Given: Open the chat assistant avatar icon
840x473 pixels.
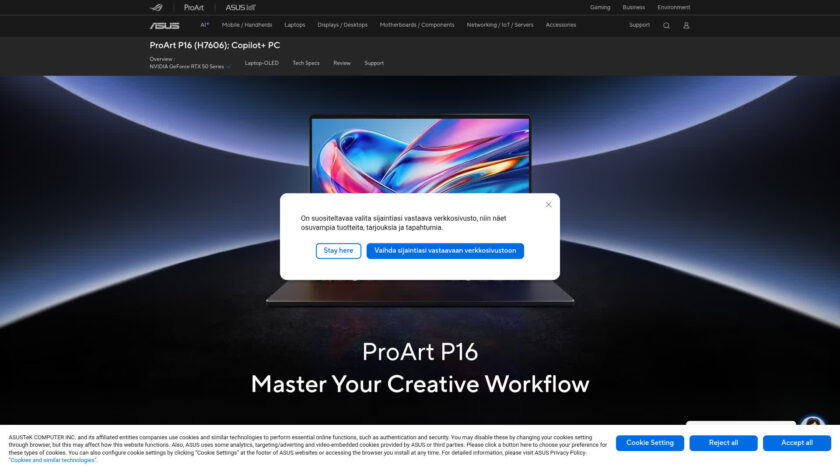Looking at the screenshot, I should [813, 427].
